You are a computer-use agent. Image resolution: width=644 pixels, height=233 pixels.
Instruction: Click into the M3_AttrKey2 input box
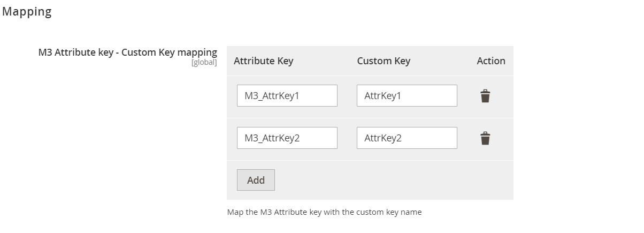pyautogui.click(x=287, y=138)
